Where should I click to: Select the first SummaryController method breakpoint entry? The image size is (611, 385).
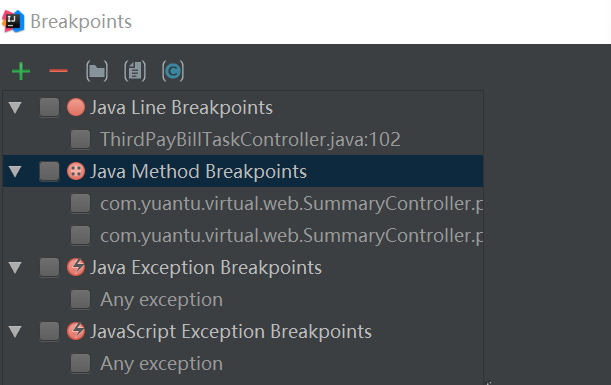(243, 203)
